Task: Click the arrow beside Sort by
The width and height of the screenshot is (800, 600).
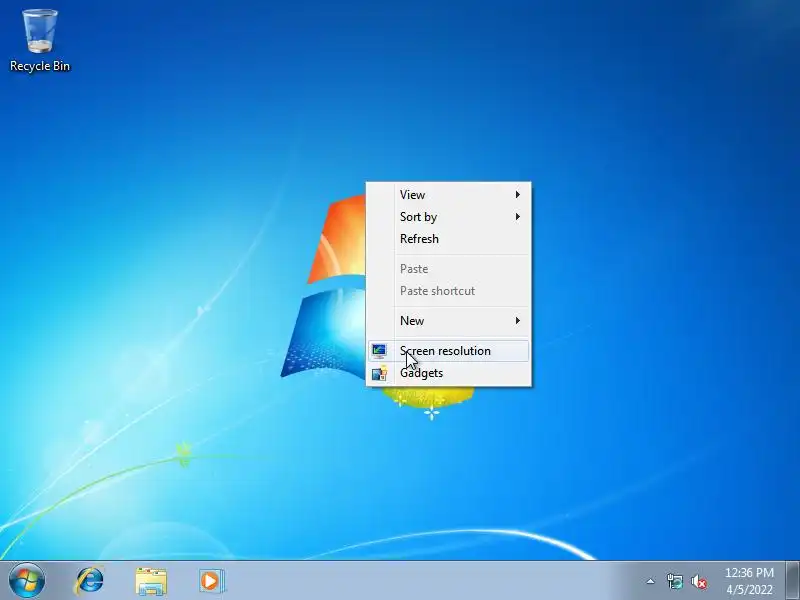Action: tap(517, 217)
